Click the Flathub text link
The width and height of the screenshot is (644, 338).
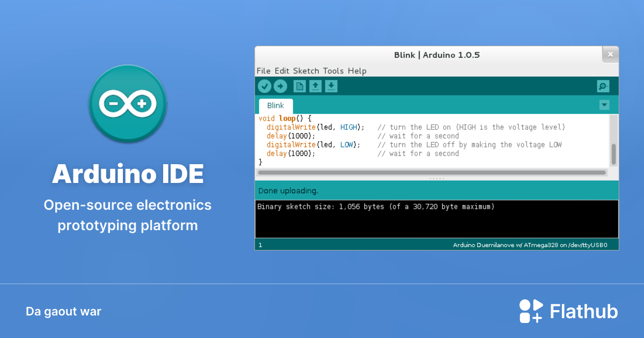(x=583, y=311)
